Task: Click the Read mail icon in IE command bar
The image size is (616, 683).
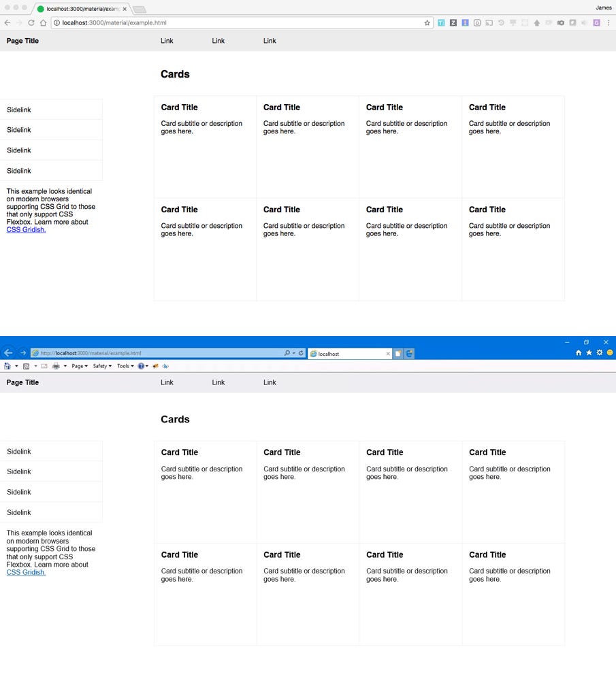Action: [44, 366]
